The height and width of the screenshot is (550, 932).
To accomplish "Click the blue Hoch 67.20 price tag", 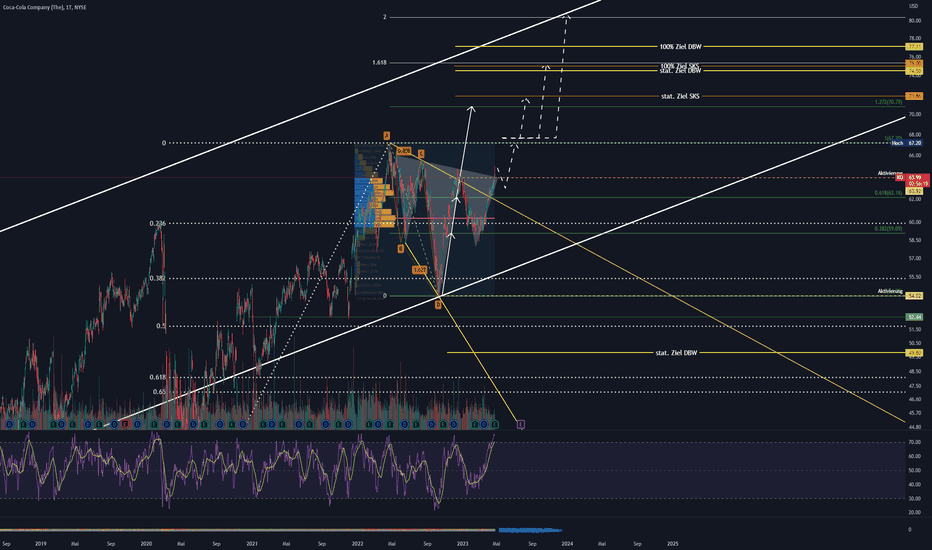I will [907, 143].
